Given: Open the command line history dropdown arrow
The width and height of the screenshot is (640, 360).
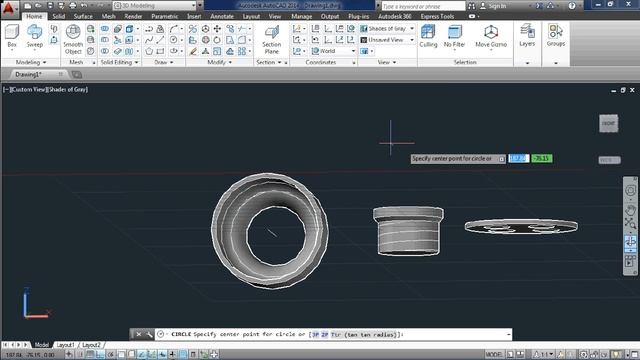Looking at the screenshot, I should click(508, 335).
